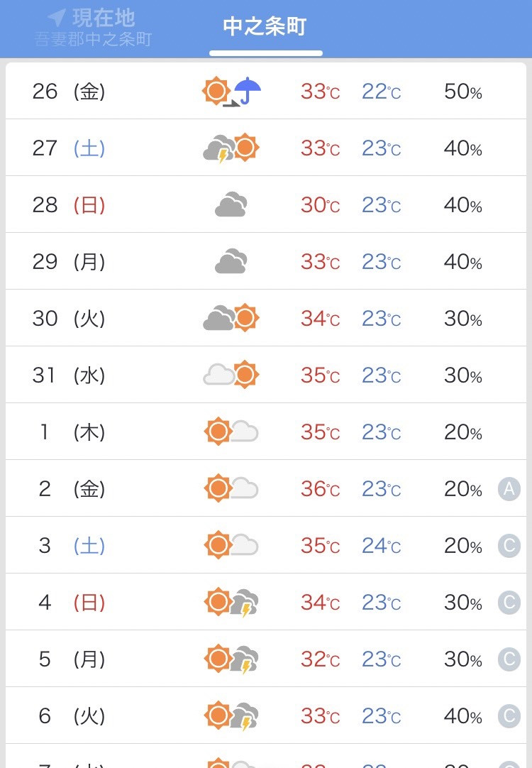Tap the date label 27 (土)

click(x=69, y=148)
